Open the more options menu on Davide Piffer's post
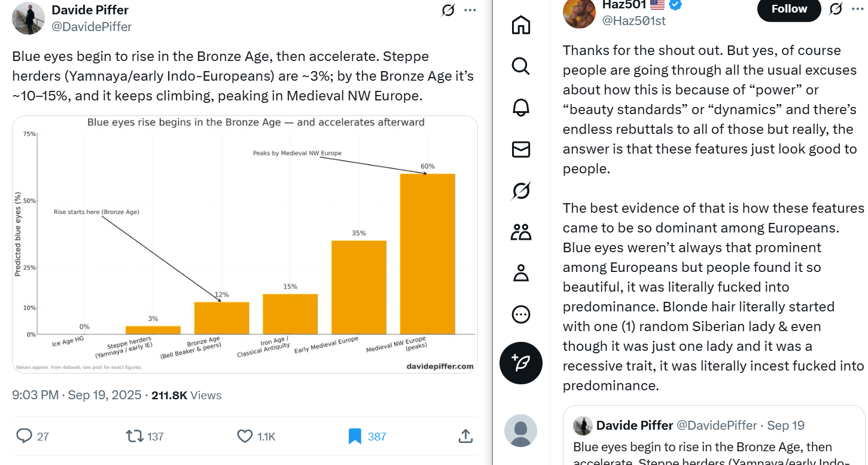The image size is (868, 465). coord(470,10)
